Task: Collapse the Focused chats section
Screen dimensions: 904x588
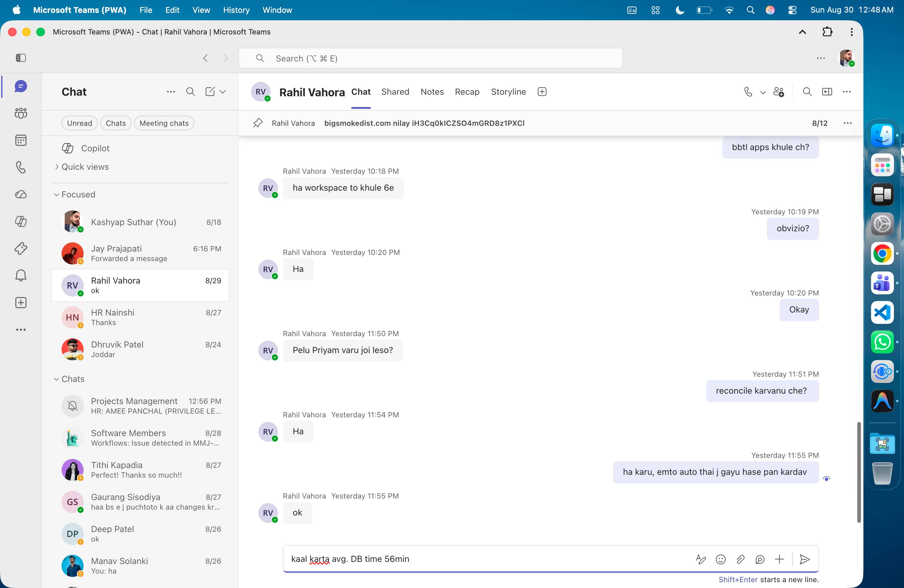Action: pyautogui.click(x=75, y=194)
